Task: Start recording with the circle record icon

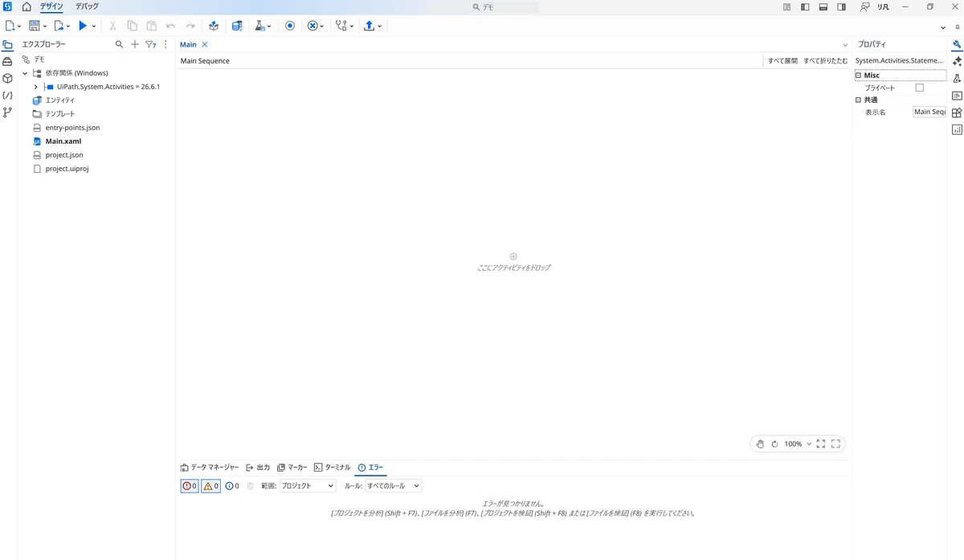Action: [x=290, y=26]
